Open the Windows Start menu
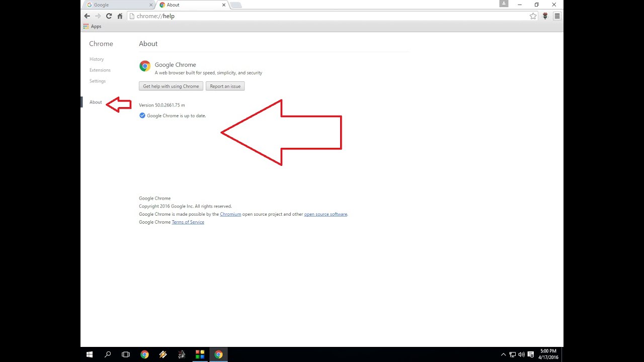This screenshot has width=644, height=362. click(x=90, y=354)
